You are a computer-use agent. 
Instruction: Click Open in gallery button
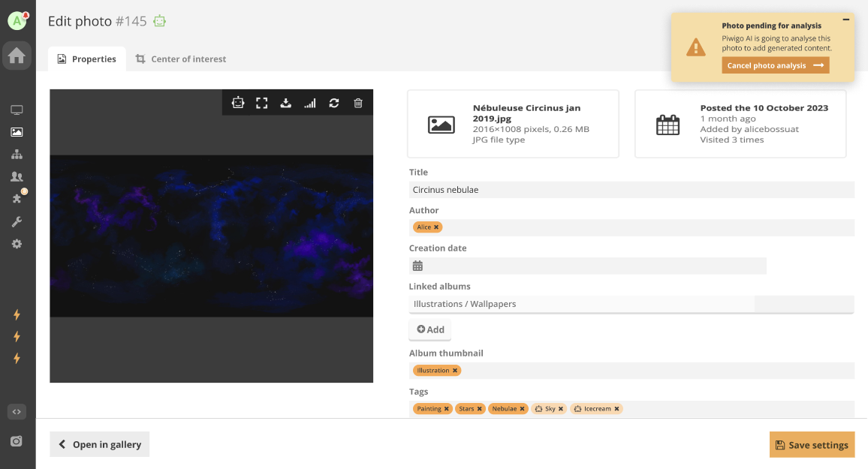pyautogui.click(x=100, y=444)
